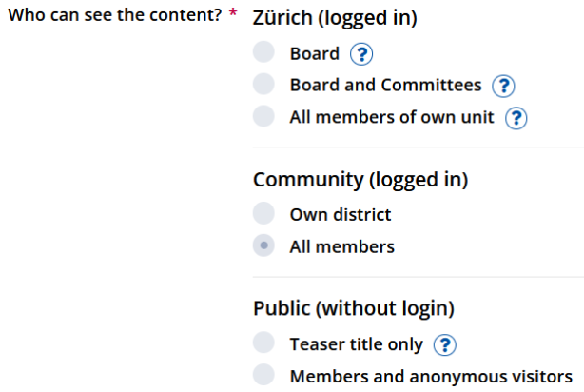Image resolution: width=584 pixels, height=392 pixels.
Task: Choose Members and anonymous visitors radio button
Action: (263, 375)
